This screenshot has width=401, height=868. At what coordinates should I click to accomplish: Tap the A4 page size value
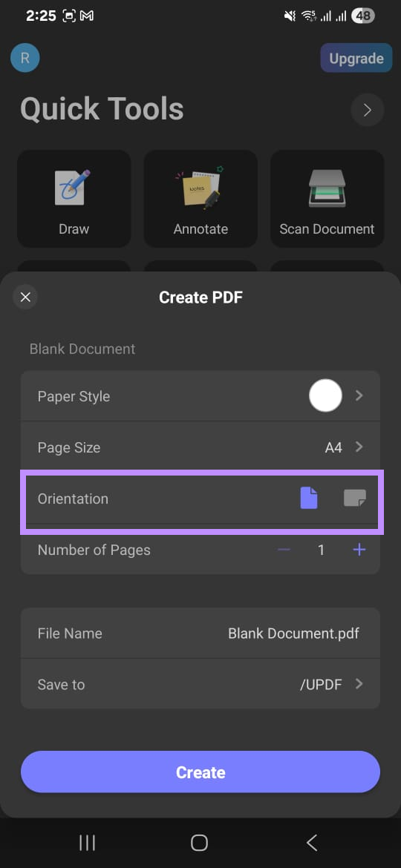pos(333,447)
